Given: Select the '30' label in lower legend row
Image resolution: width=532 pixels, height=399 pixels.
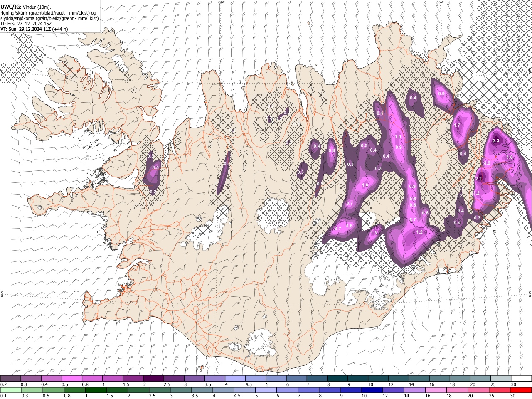Looking at the screenshot, I should [x=513, y=396].
